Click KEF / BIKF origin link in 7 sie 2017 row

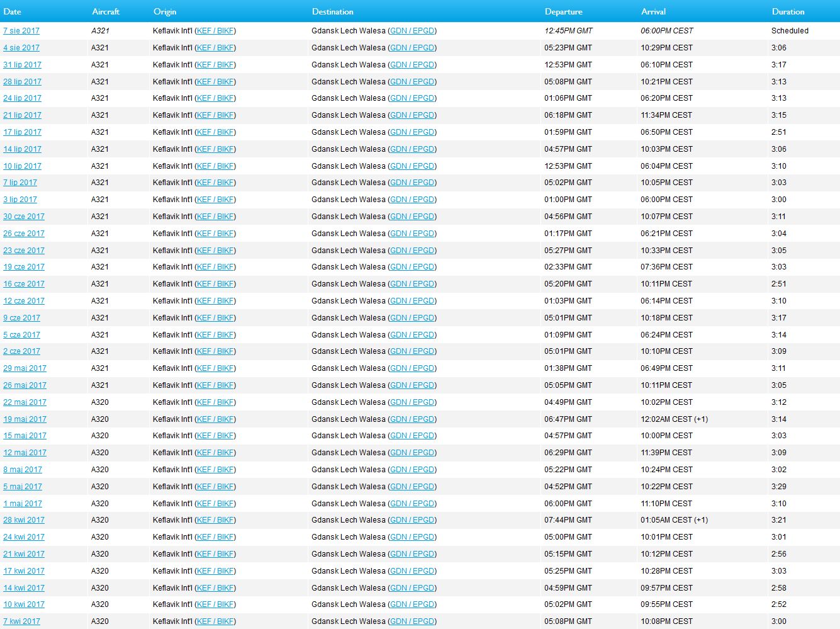(215, 31)
